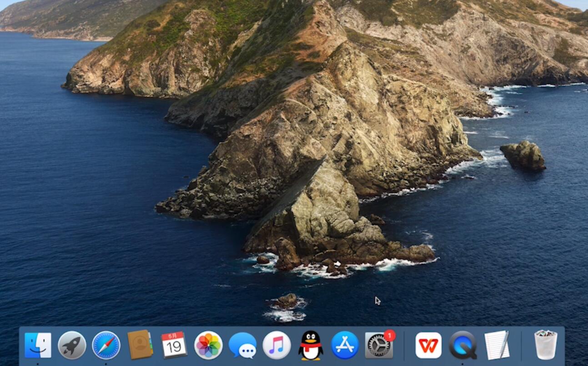
Task: Open the TextEdit document icon
Action: tap(497, 345)
